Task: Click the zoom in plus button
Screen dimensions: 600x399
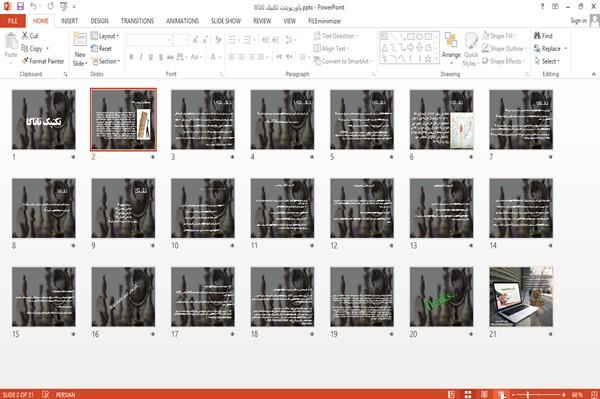Action: point(564,394)
